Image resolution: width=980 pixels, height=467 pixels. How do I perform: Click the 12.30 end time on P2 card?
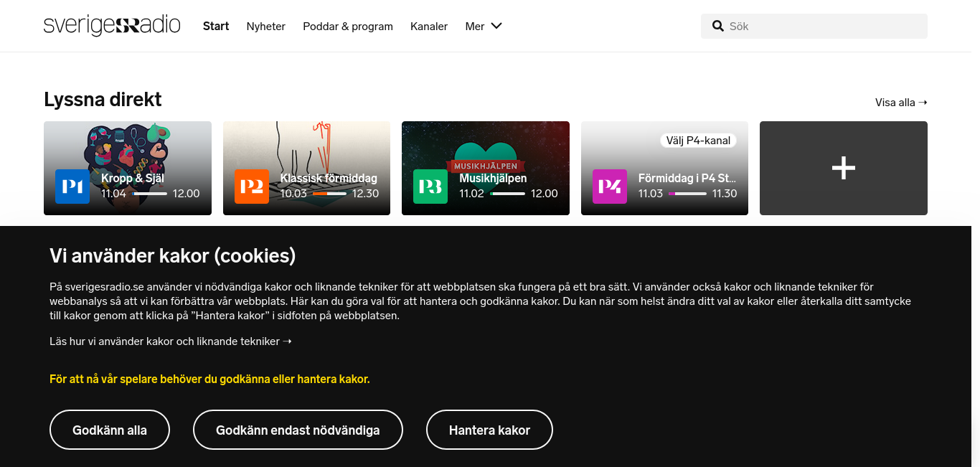point(365,194)
